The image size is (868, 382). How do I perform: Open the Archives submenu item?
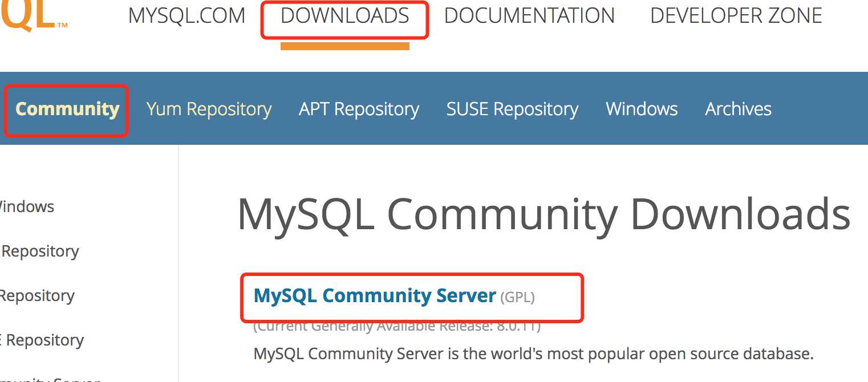point(738,109)
